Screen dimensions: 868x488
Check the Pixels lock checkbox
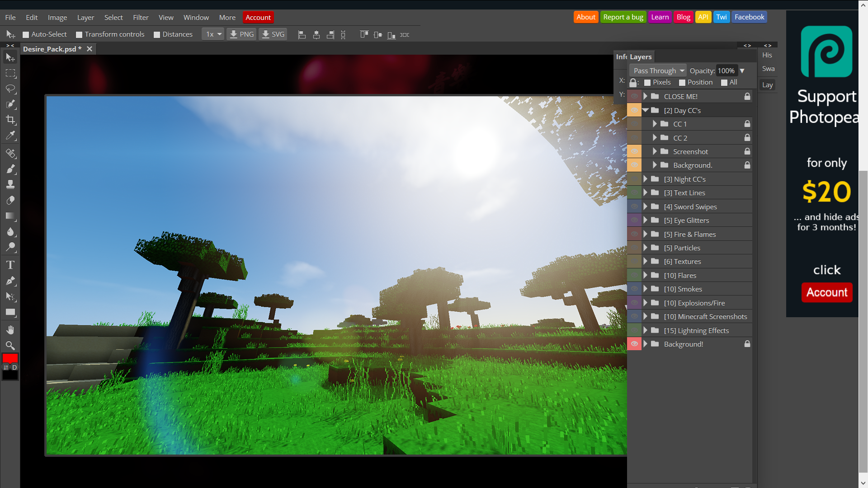point(647,83)
